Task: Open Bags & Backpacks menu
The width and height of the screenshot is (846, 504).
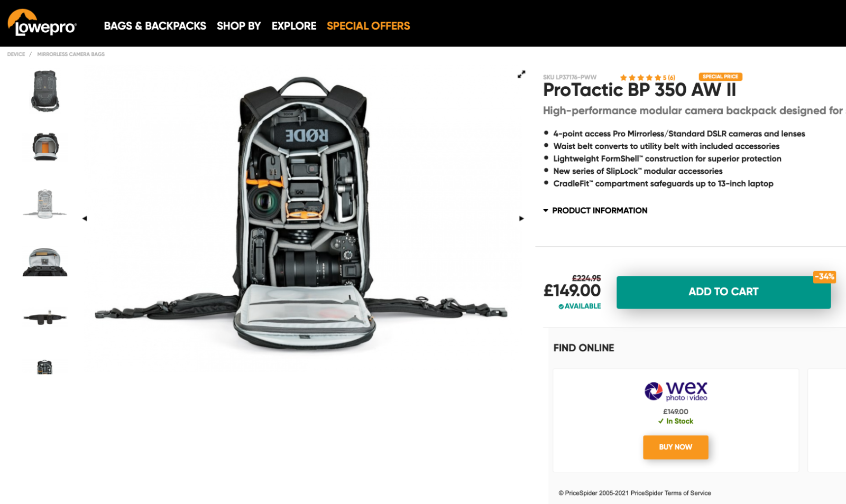Action: pyautogui.click(x=155, y=26)
